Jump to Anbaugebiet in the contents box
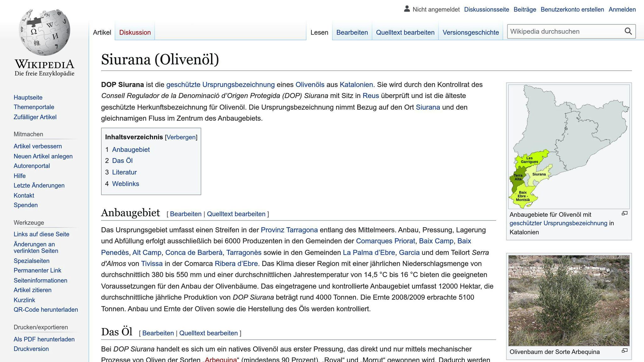The height and width of the screenshot is (362, 644). (x=131, y=150)
